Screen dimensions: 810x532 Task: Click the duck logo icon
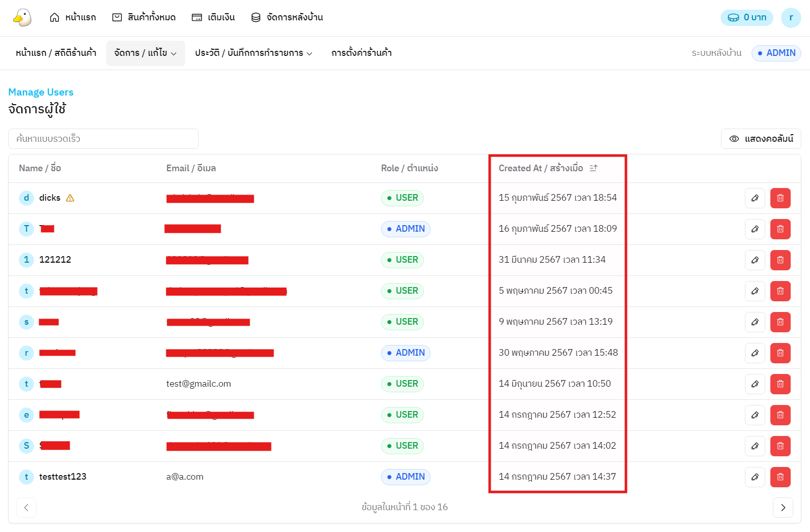point(22,18)
